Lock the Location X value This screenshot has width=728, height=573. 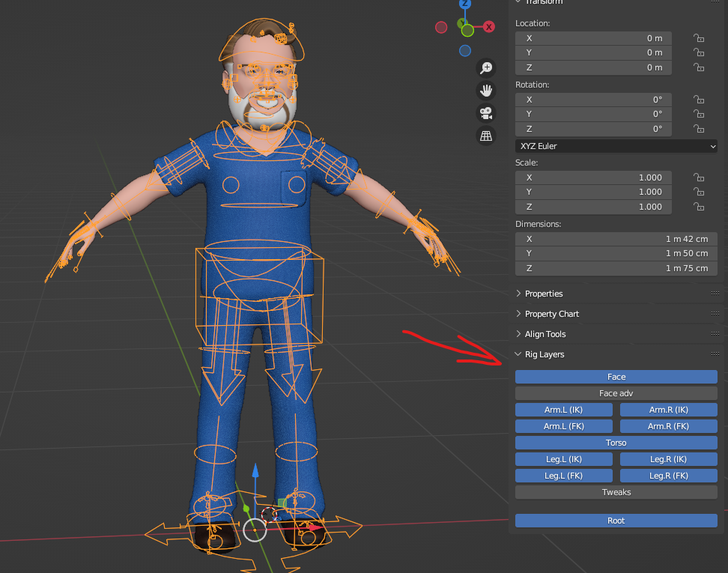coord(699,38)
